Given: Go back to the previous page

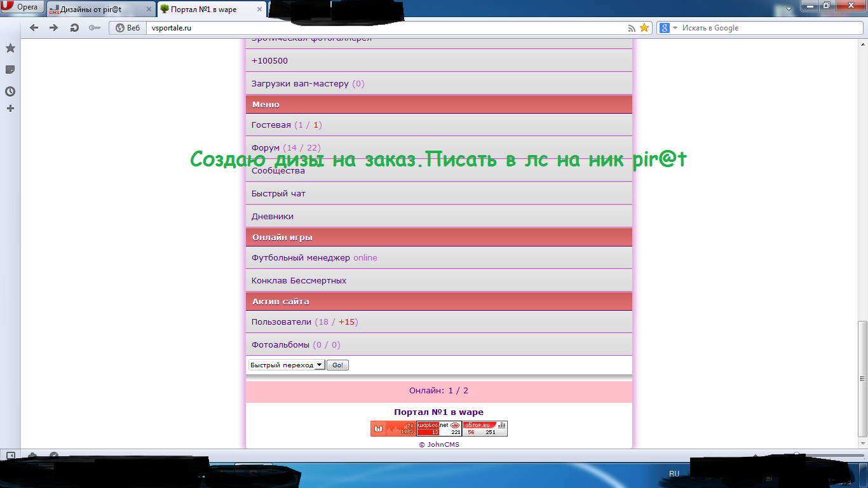Looking at the screenshot, I should coord(34,28).
